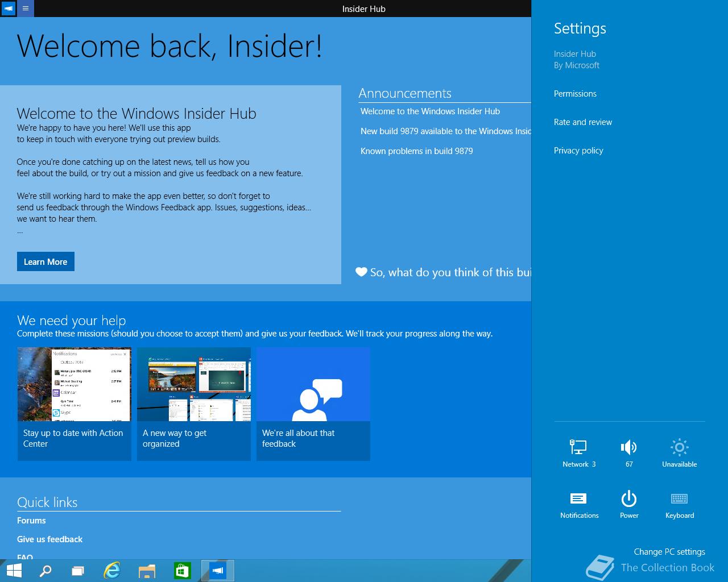Open Permissions in Settings pane
Viewport: 728px width, 582px height.
(x=575, y=94)
